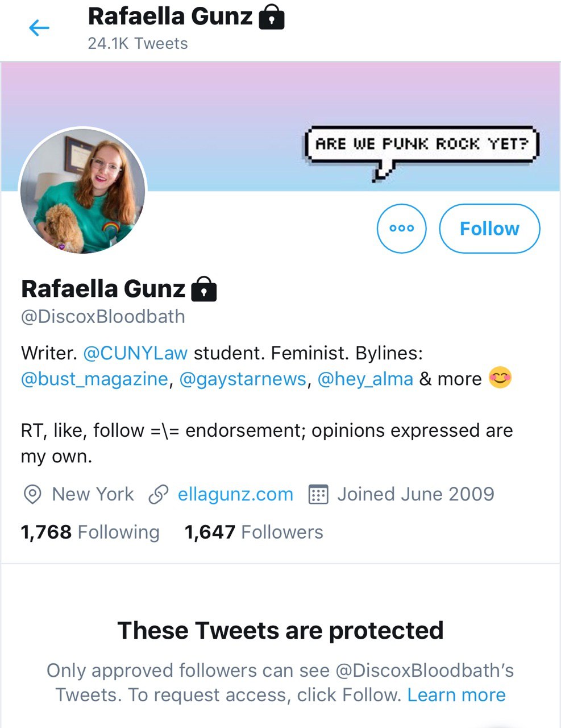Click the @DiscoxBloodbath handle under the name
Viewport: 561px width, 728px height.
tap(103, 316)
